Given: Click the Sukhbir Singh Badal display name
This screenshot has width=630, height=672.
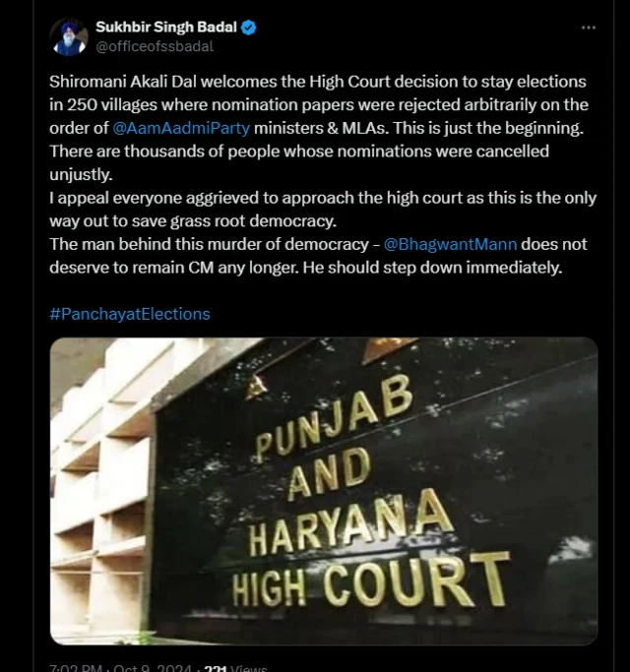Looking at the screenshot, I should pyautogui.click(x=166, y=27).
